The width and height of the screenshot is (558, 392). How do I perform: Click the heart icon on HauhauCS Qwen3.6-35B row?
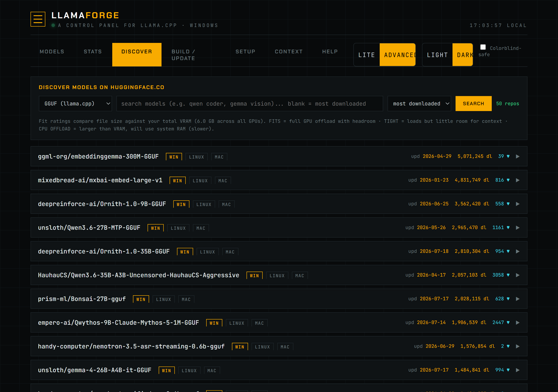pos(508,275)
